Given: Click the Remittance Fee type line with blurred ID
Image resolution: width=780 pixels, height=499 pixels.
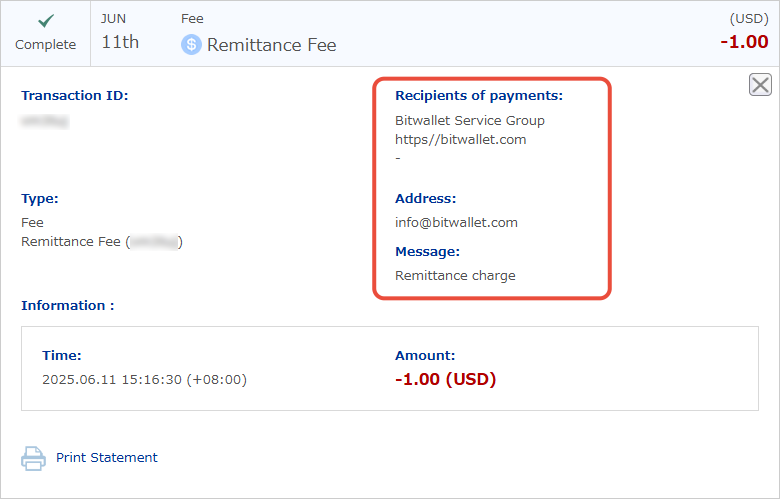Looking at the screenshot, I should [102, 242].
